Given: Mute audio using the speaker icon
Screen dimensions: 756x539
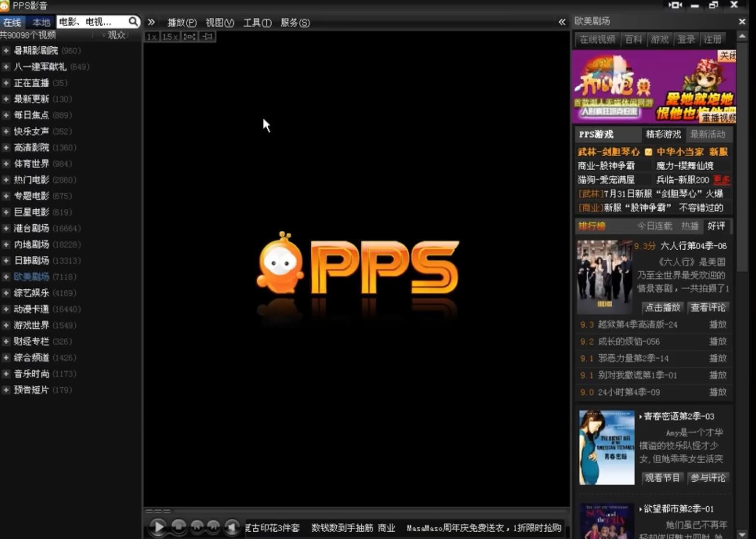Looking at the screenshot, I should pos(232,526).
